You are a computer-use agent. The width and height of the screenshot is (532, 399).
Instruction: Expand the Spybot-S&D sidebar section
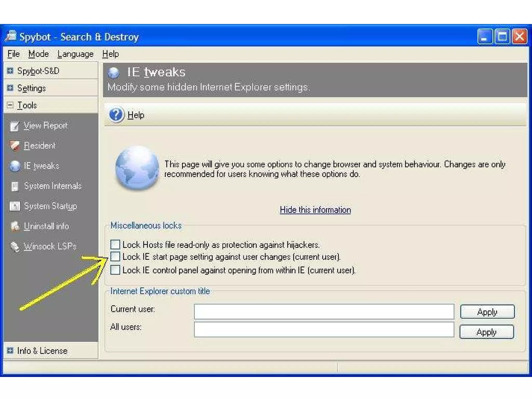click(x=10, y=71)
